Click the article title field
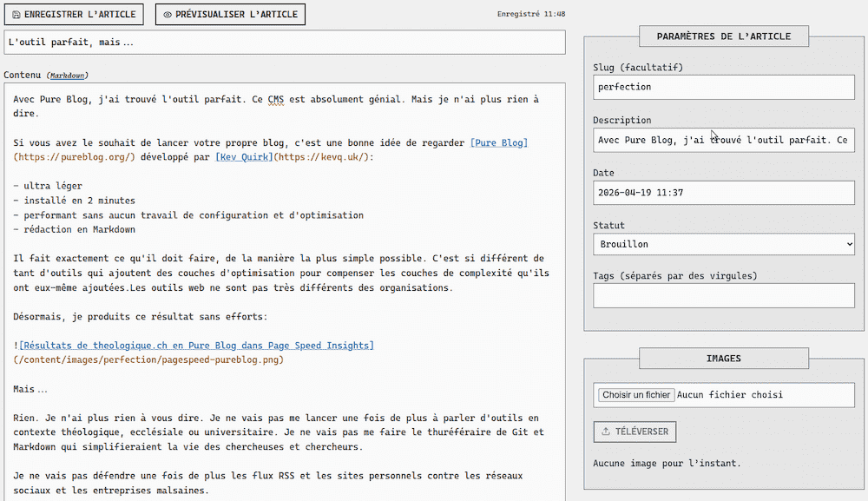Viewport: 868px width, 501px height. (285, 42)
